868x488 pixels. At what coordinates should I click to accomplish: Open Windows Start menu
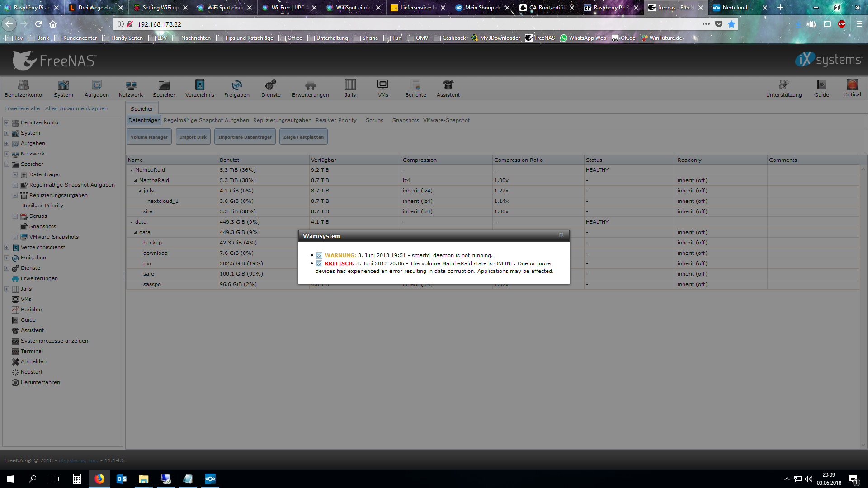pyautogui.click(x=11, y=479)
